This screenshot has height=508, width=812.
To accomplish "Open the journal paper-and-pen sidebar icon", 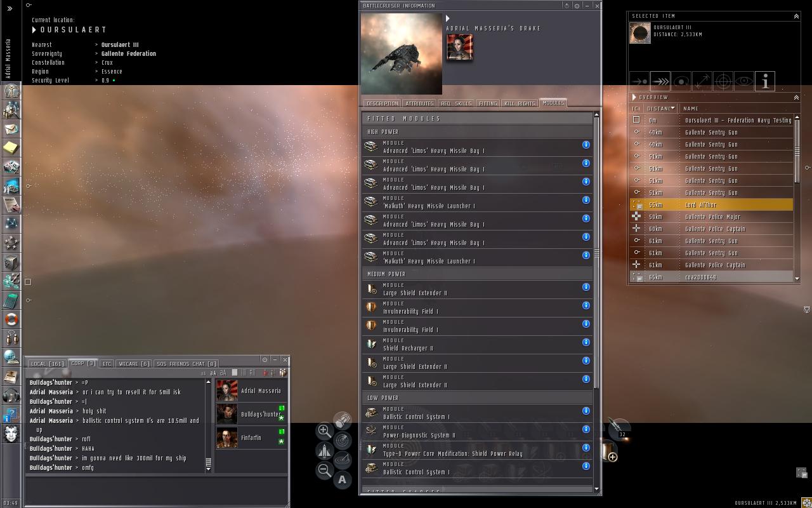I will [x=11, y=205].
